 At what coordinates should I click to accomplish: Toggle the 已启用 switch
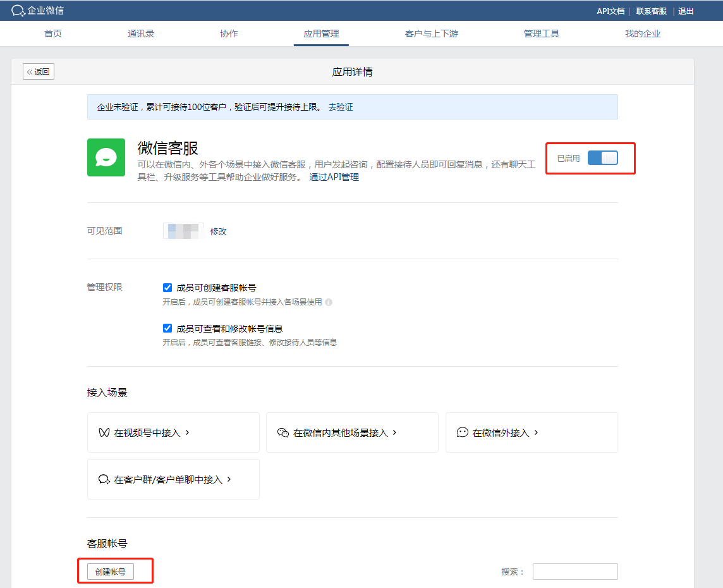click(x=603, y=158)
